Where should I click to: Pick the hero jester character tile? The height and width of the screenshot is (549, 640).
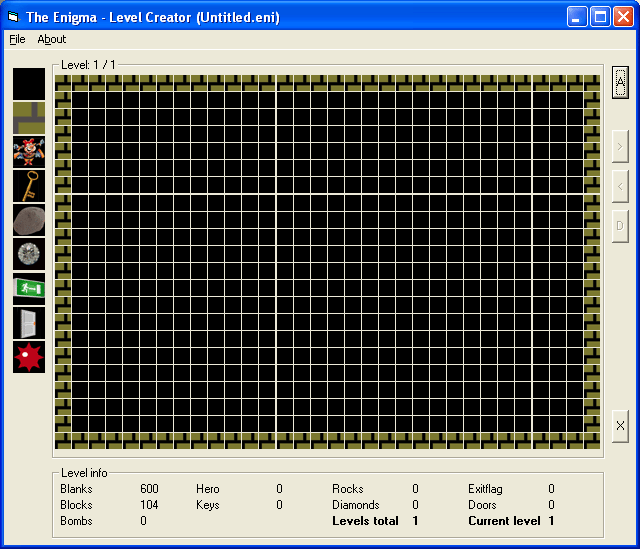pos(29,152)
